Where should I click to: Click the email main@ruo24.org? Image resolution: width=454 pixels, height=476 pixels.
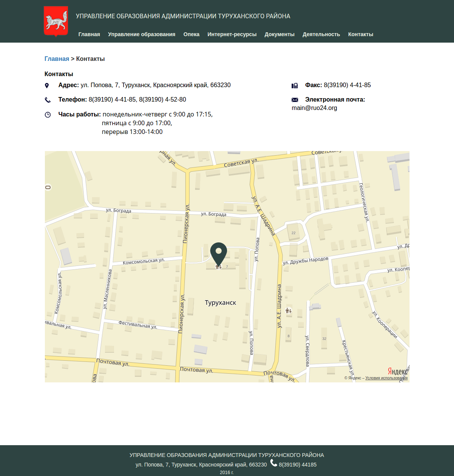coord(314,108)
